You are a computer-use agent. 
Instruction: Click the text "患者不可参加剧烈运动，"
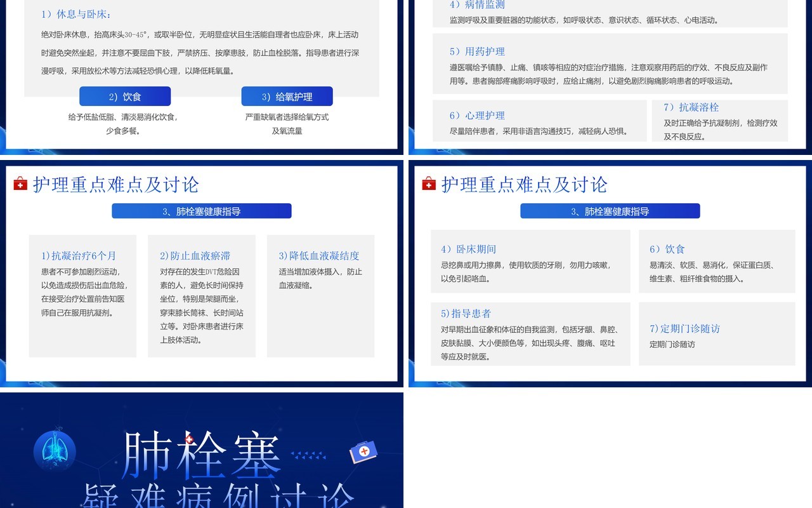pyautogui.click(x=79, y=272)
